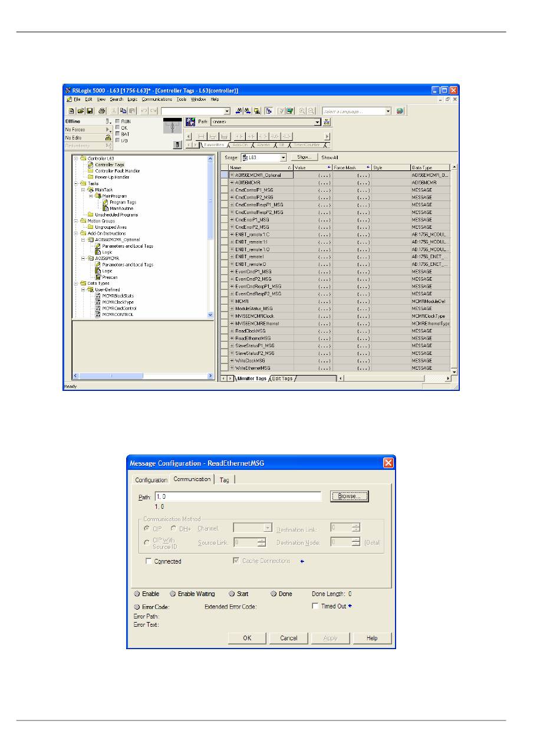The width and height of the screenshot is (560, 747).
Task: Toggle the Cache Connections checkbox
Action: click(x=236, y=561)
